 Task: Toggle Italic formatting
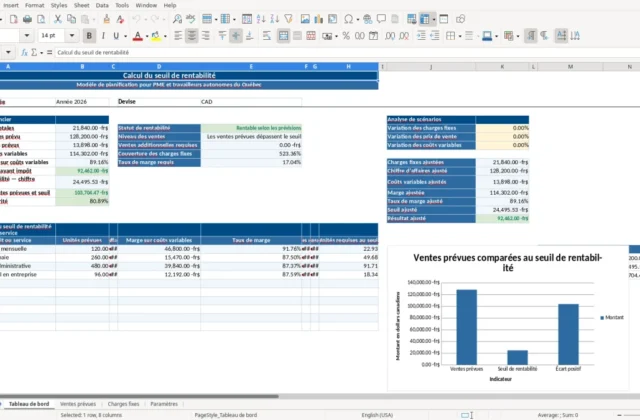[103, 36]
